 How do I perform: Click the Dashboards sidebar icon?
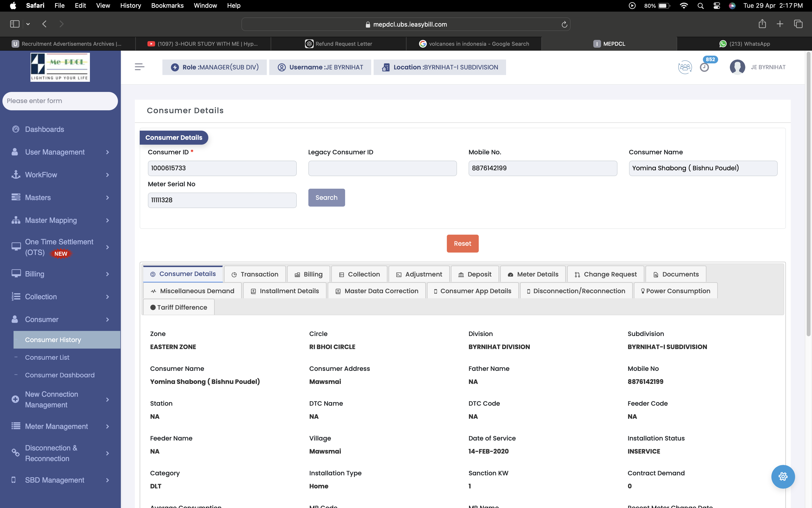pos(15,129)
